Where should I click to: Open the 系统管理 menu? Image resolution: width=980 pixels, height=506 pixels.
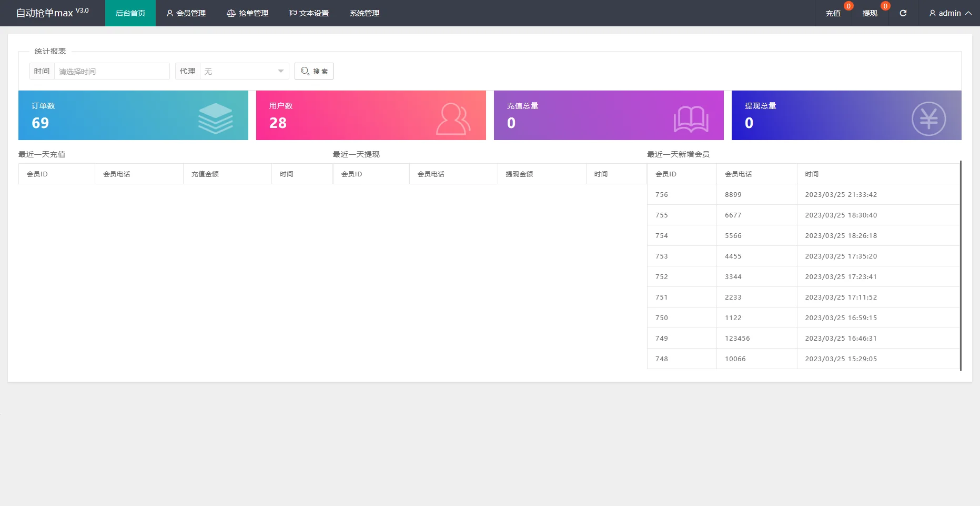[365, 13]
